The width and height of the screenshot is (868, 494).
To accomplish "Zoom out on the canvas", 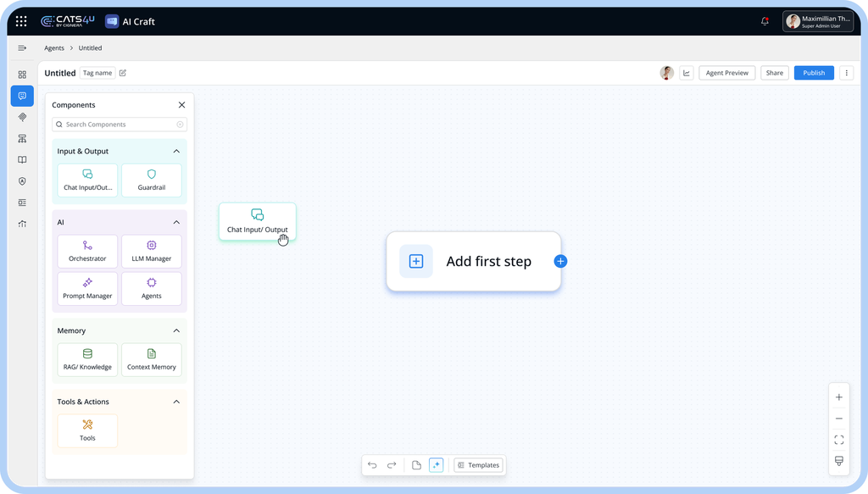I will pos(839,419).
